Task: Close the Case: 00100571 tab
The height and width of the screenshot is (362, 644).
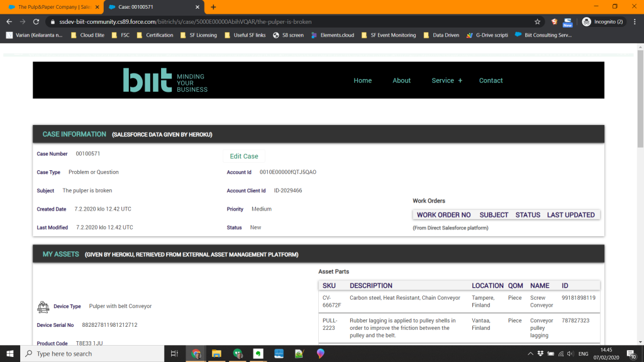Action: 197,7
